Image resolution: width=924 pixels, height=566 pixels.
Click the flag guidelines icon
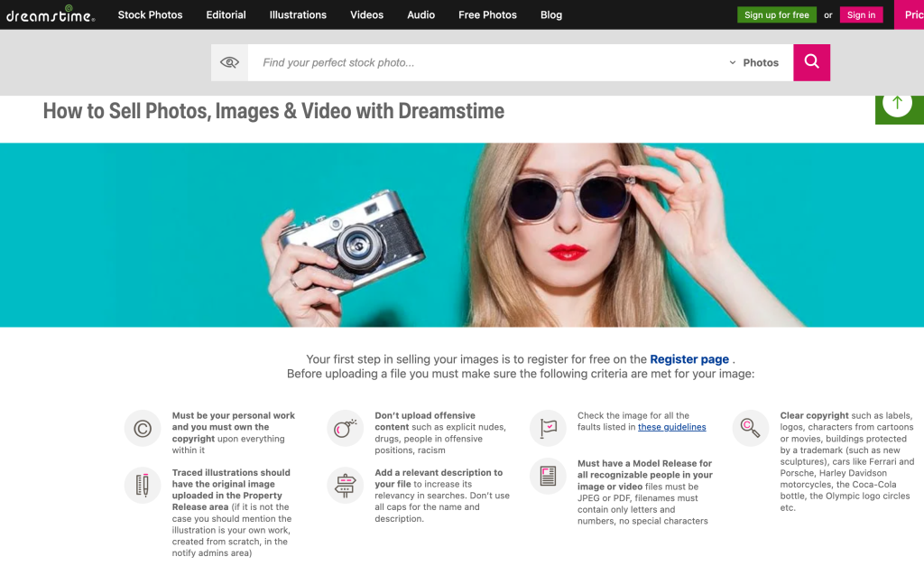pyautogui.click(x=548, y=429)
